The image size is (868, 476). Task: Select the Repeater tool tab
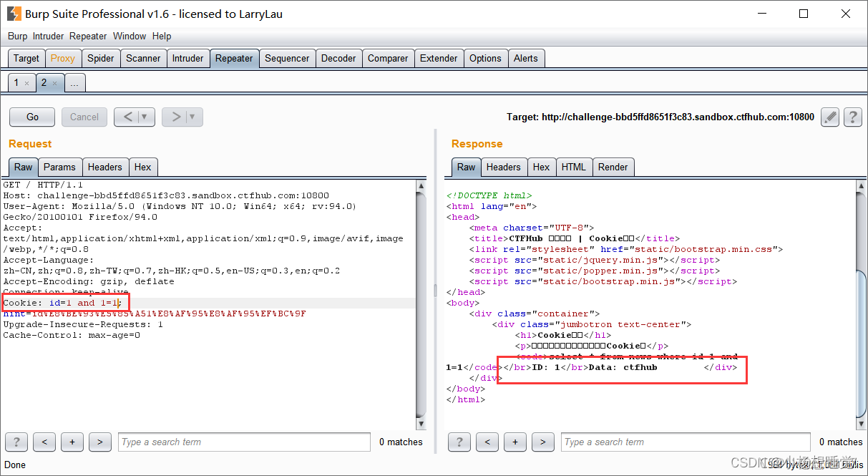234,58
